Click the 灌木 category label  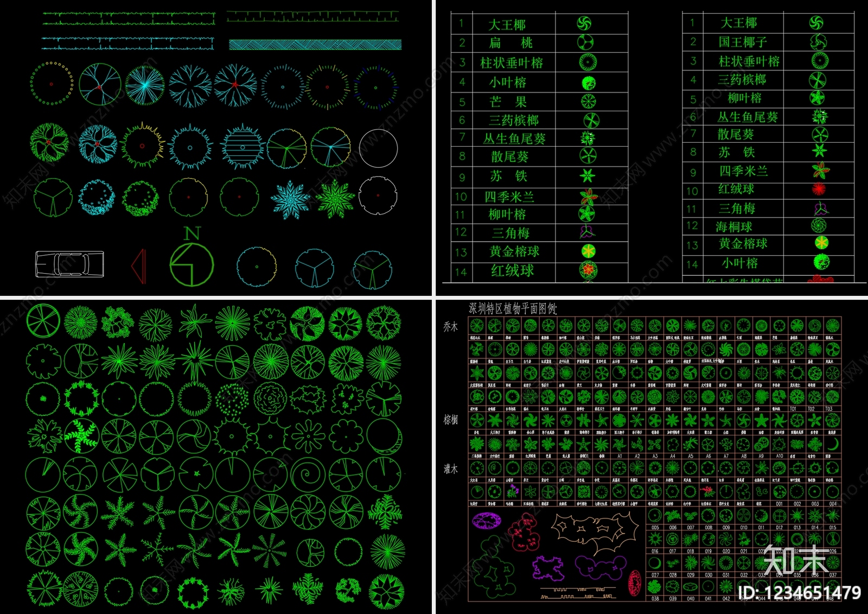click(x=450, y=469)
